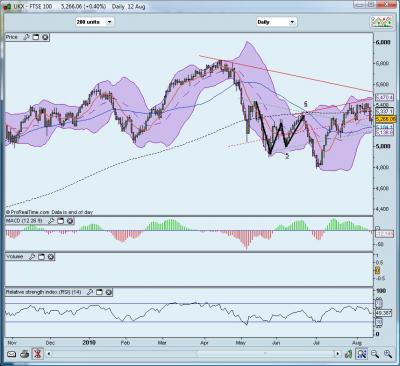Toggle the red cursor tool button
The width and height of the screenshot is (400, 366).
(x=37, y=354)
